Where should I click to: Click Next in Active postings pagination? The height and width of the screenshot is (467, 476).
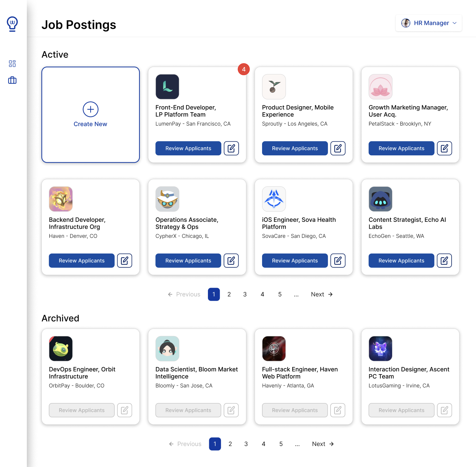tap(322, 294)
